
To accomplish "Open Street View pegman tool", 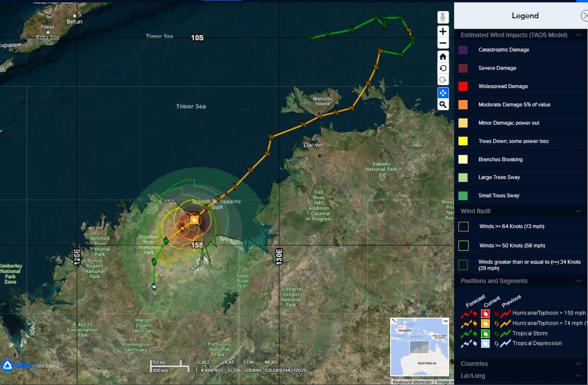I will click(443, 18).
